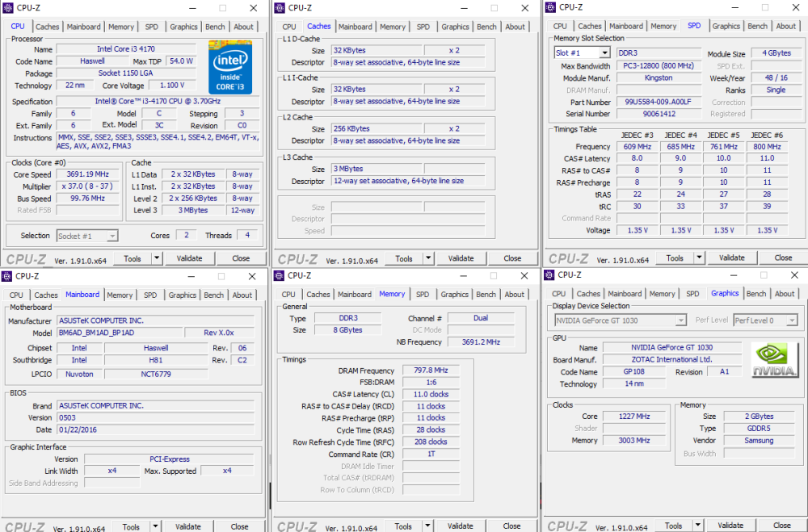Click the Channel # Dual field

click(x=481, y=318)
